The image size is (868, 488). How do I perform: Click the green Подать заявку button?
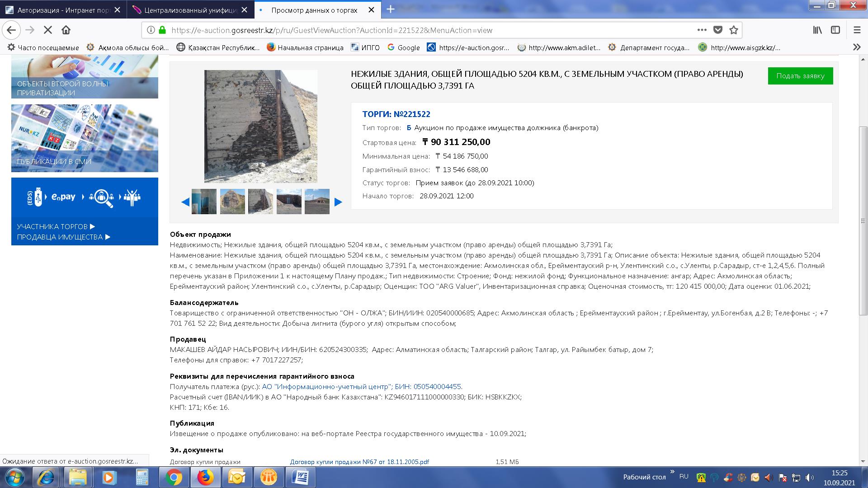tap(800, 76)
